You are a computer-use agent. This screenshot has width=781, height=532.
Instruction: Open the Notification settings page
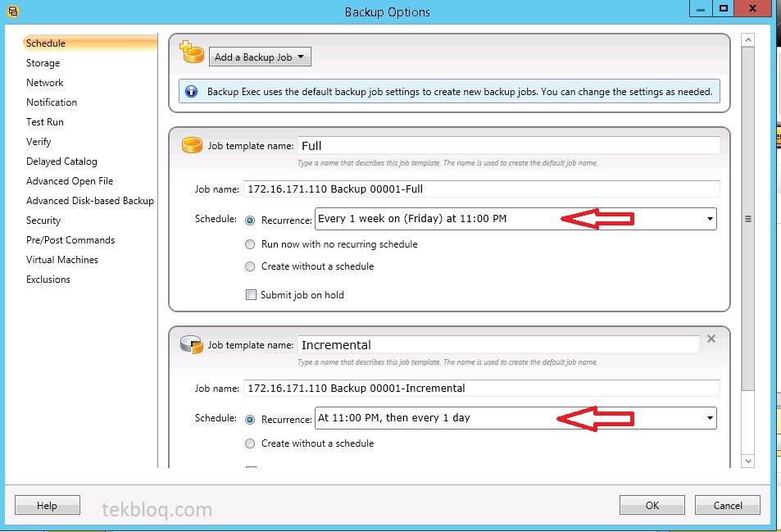(x=52, y=102)
